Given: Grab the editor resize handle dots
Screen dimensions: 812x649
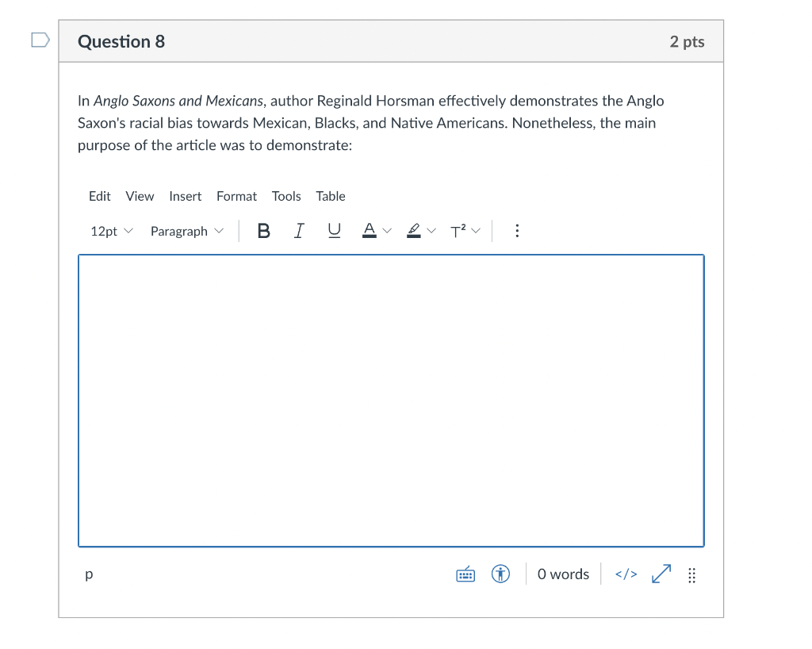Looking at the screenshot, I should coord(691,575).
